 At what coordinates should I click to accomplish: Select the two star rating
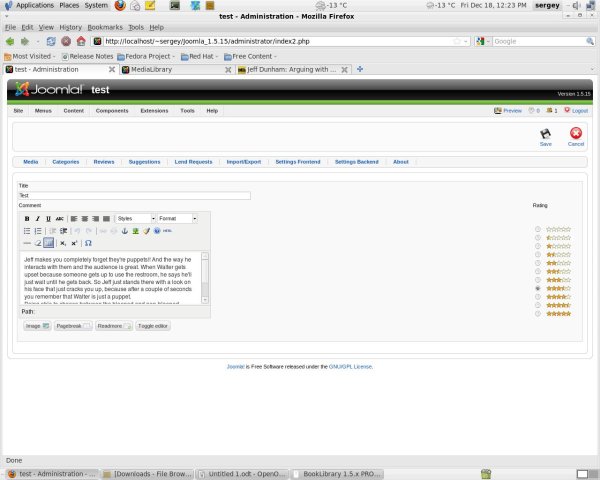point(538,263)
